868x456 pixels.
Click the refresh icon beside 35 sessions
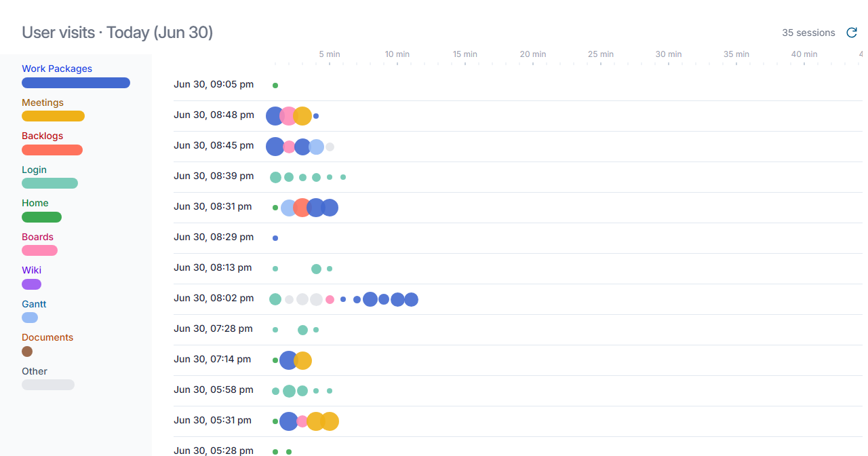pyautogui.click(x=852, y=33)
